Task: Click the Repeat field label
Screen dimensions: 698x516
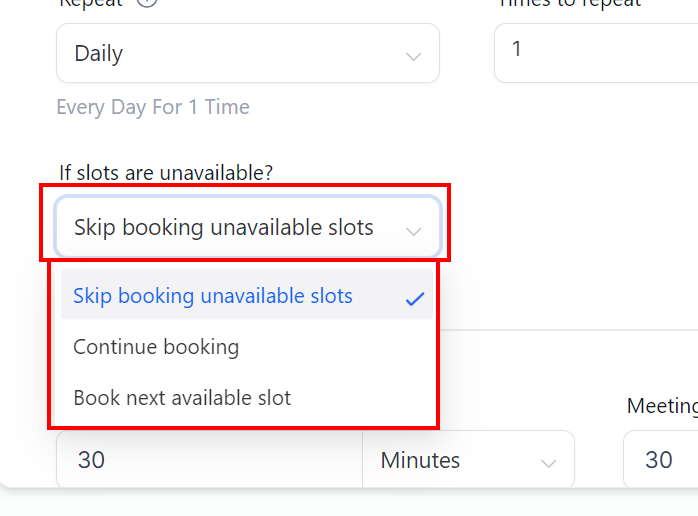Action: pyautogui.click(x=91, y=3)
